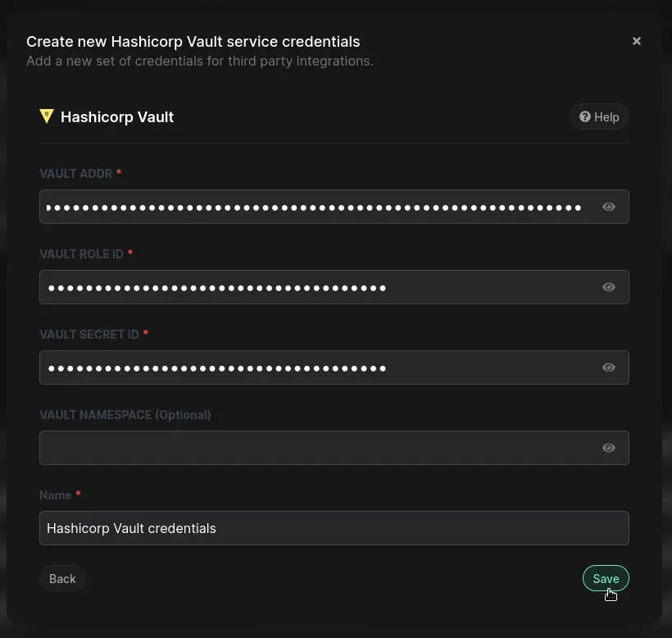This screenshot has width=672, height=638.
Task: Reveal the Vault Addr value
Action: [609, 207]
